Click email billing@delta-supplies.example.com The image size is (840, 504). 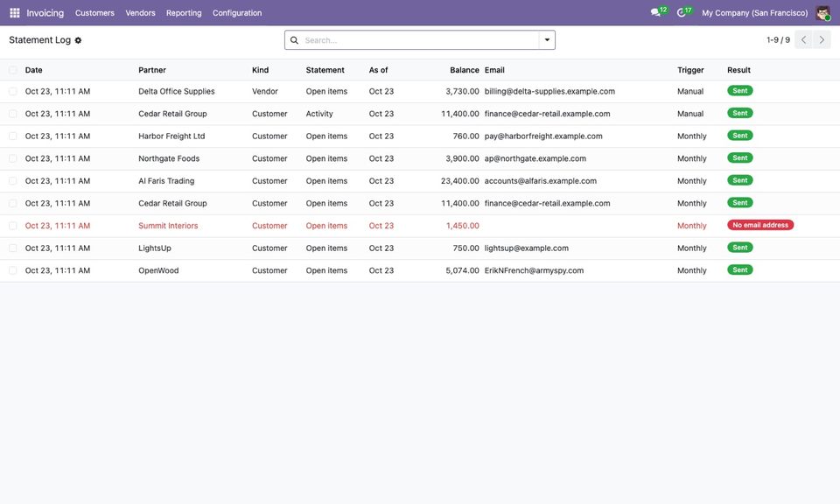coord(549,92)
